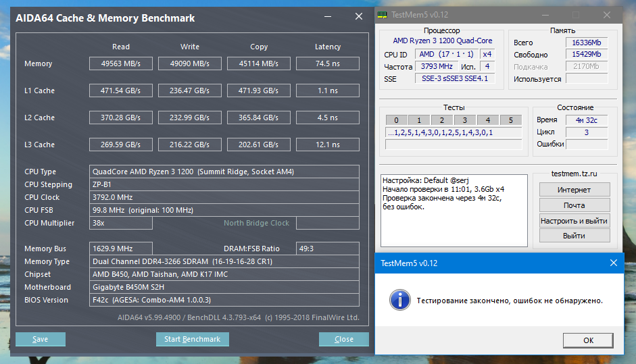The width and height of the screenshot is (636, 364).
Task: Click the L2 Cache Write value 232.99 GB/s
Action: click(x=190, y=118)
